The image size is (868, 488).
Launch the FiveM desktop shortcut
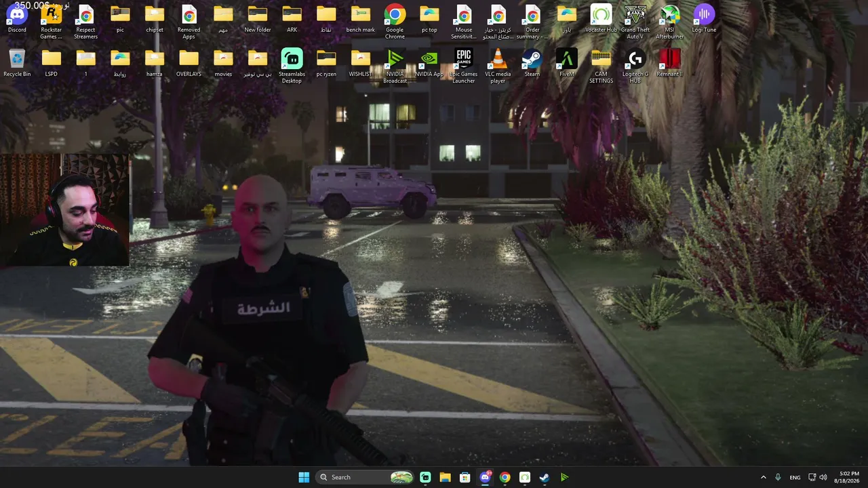tap(567, 63)
